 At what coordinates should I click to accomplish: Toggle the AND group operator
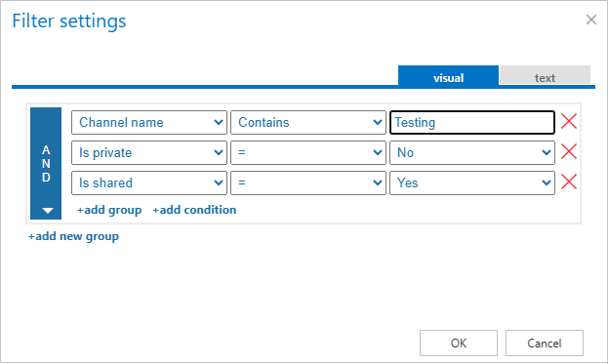pyautogui.click(x=46, y=163)
